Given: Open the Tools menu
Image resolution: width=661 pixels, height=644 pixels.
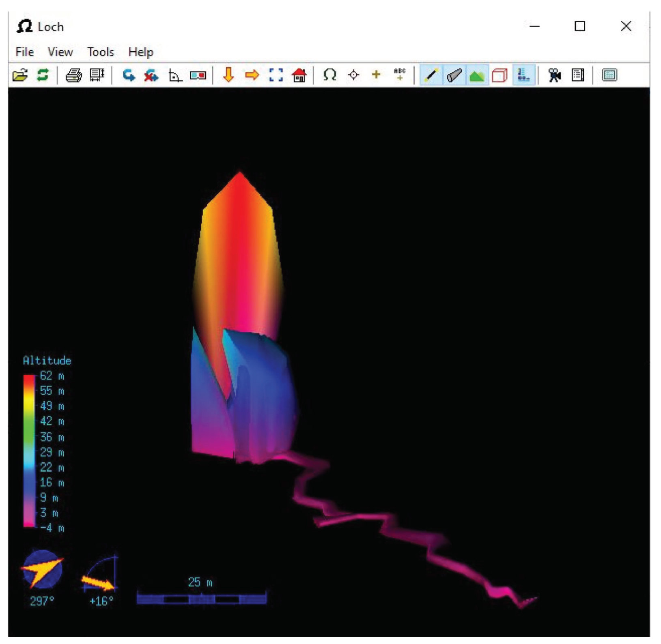Looking at the screenshot, I should (x=101, y=52).
